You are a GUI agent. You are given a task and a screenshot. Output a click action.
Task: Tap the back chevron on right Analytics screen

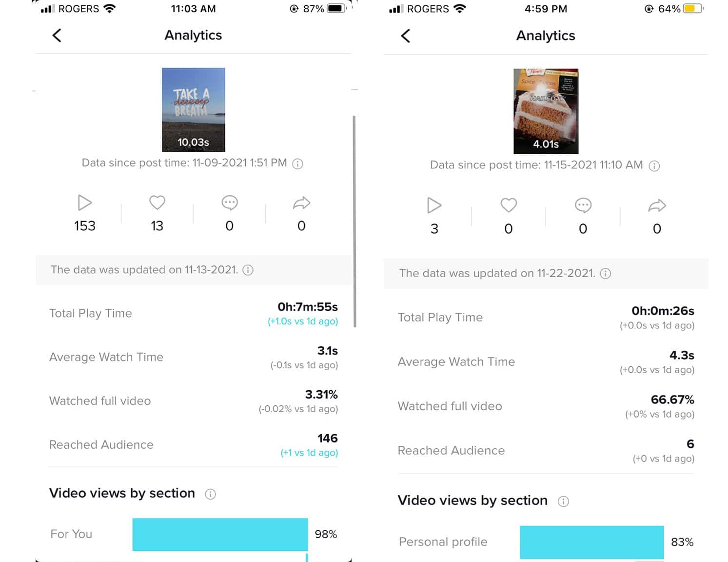tap(405, 36)
